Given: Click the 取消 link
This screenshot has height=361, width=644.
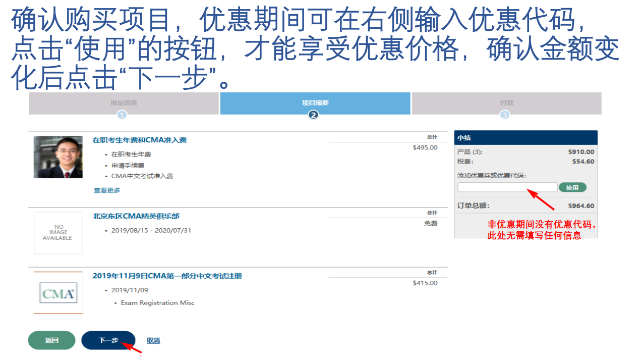Looking at the screenshot, I should [152, 340].
